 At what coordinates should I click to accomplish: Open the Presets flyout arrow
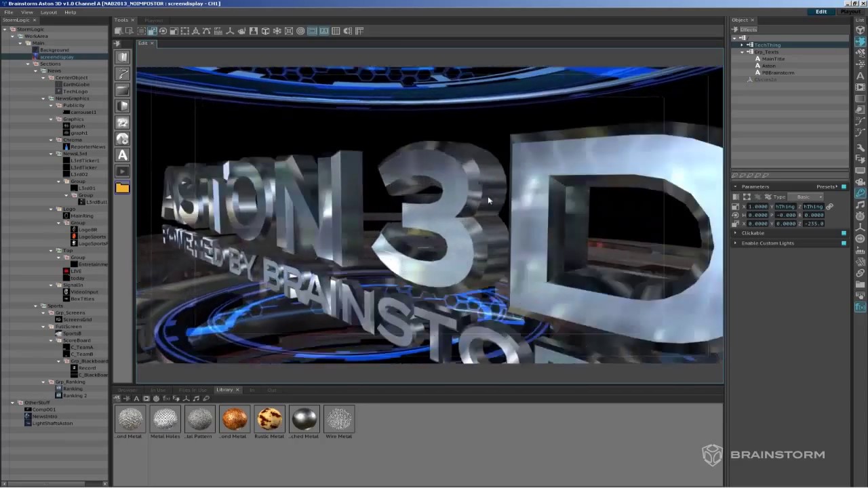pos(837,186)
